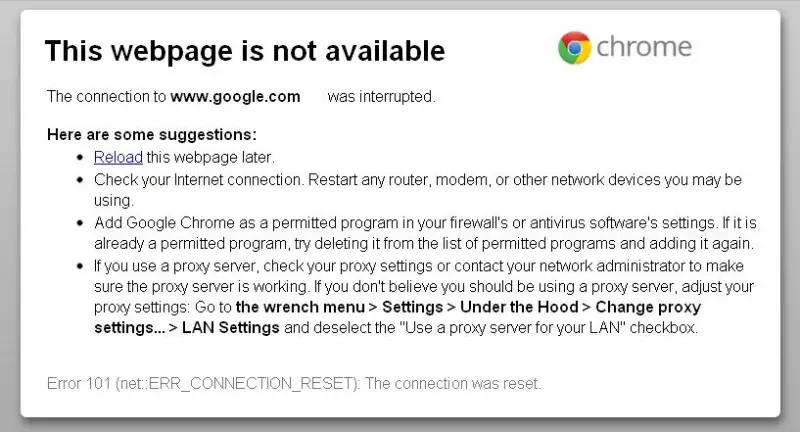
Task: Click "The connection was reset." text
Action: (458, 384)
